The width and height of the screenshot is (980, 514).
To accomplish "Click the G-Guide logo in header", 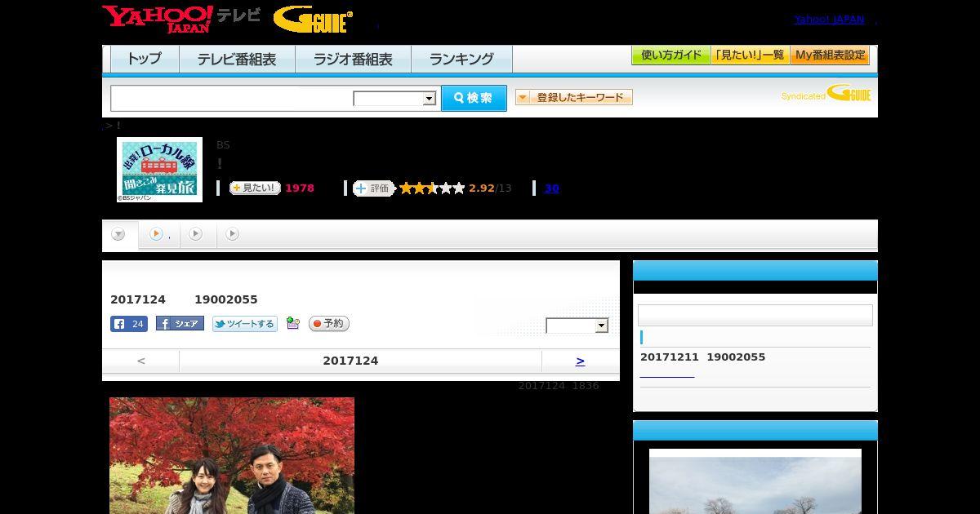I will click(x=313, y=20).
